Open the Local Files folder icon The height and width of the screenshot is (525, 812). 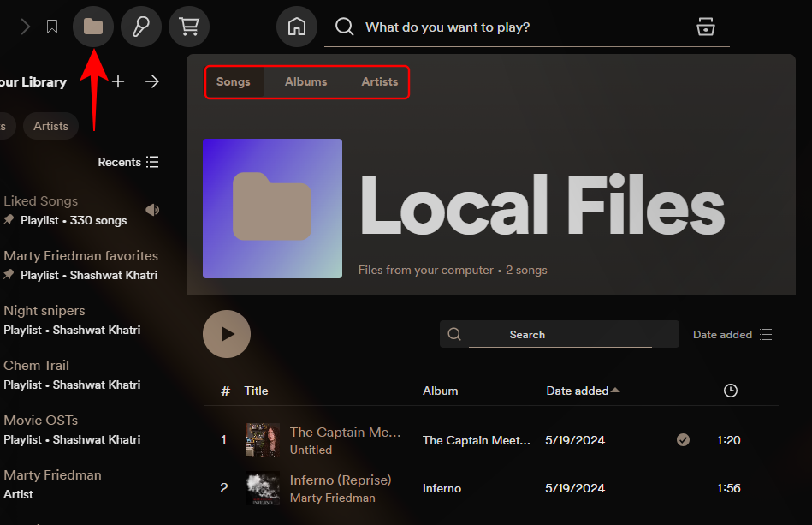point(93,27)
